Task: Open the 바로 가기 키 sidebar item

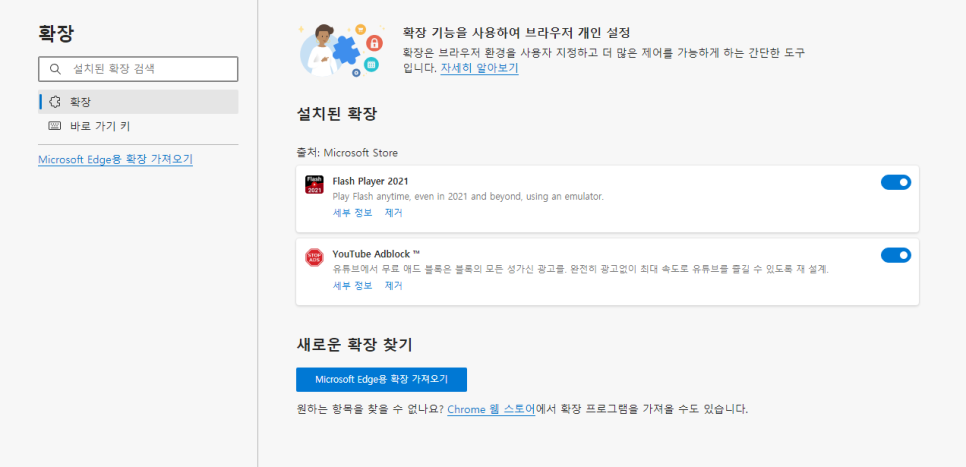Action: click(138, 126)
